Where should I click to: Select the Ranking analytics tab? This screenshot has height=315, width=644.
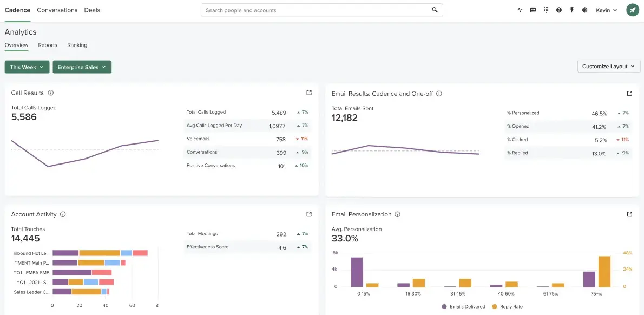tap(77, 45)
